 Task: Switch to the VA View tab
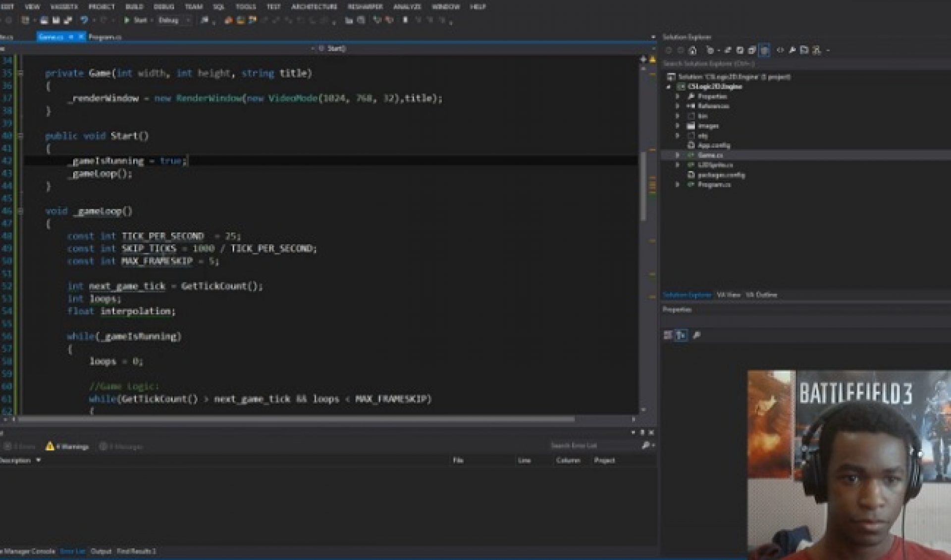[x=728, y=295]
